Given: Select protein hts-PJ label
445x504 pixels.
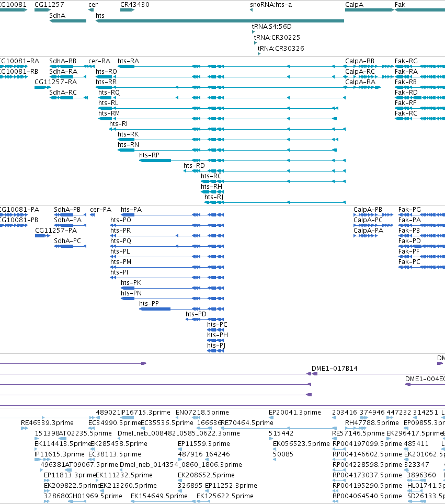Looking at the screenshot, I should tap(216, 345).
